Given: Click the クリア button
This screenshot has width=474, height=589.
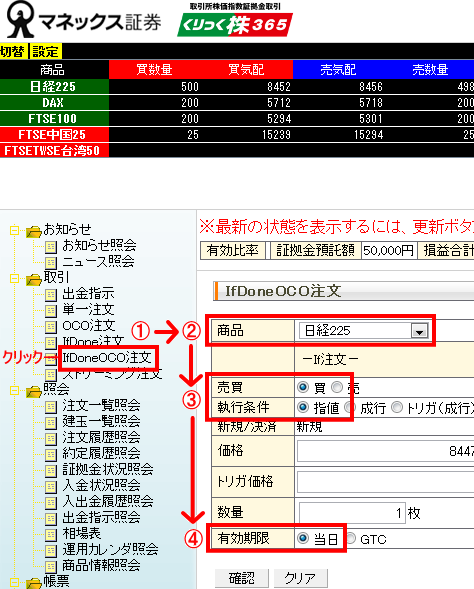Looking at the screenshot, I should point(300,578).
